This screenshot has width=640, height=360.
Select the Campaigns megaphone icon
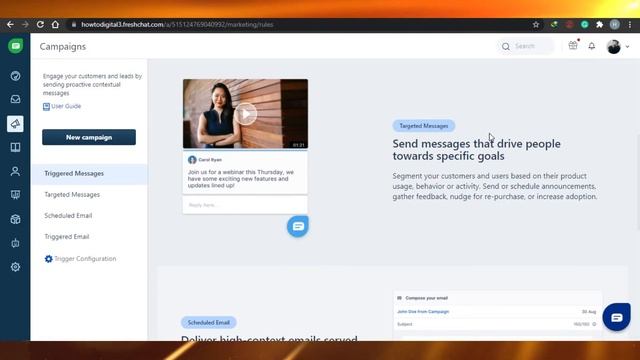click(16, 124)
